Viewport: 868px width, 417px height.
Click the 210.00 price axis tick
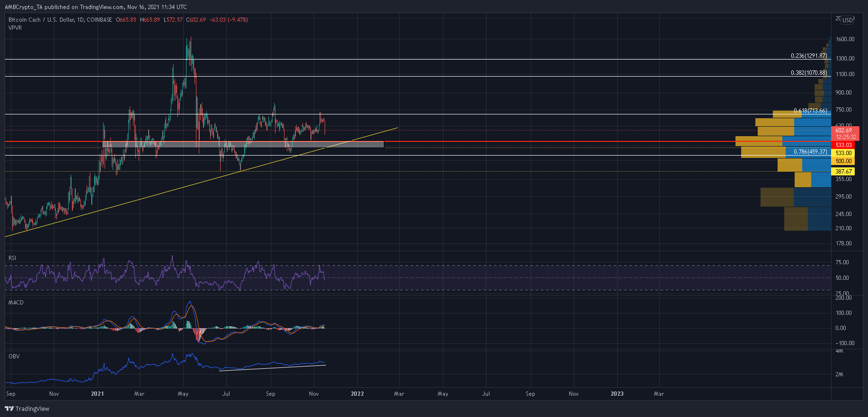coord(843,228)
